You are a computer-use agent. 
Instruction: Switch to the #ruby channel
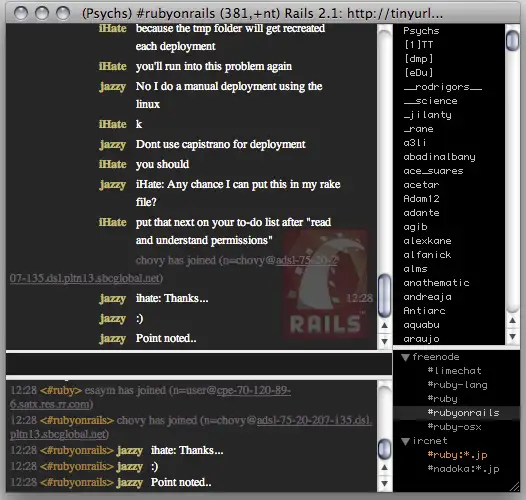442,399
